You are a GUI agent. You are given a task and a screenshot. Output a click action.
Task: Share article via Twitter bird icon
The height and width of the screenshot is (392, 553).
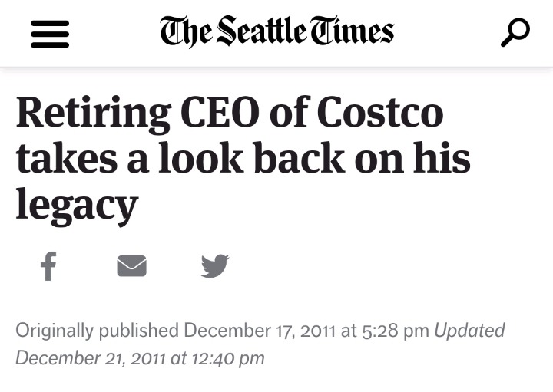tap(215, 266)
